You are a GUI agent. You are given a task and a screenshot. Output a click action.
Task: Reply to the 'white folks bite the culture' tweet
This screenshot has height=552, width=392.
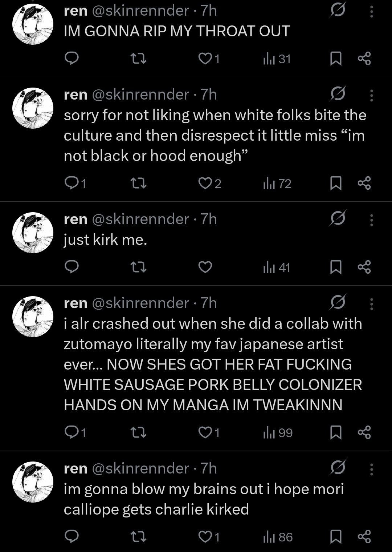click(72, 184)
